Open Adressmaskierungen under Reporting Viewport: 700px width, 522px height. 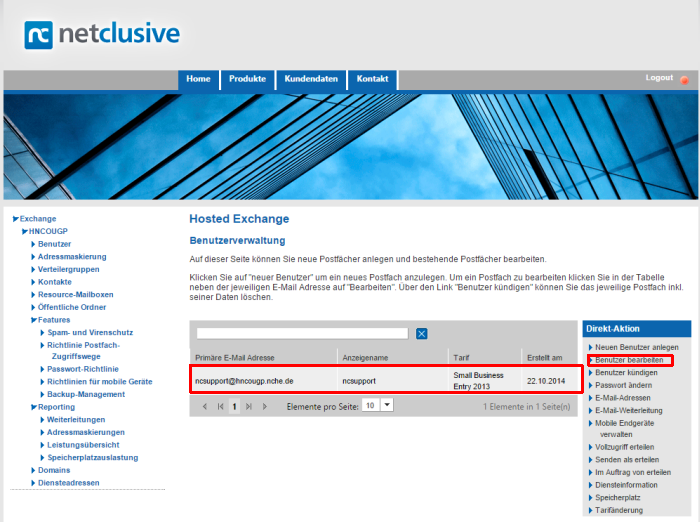(86, 432)
